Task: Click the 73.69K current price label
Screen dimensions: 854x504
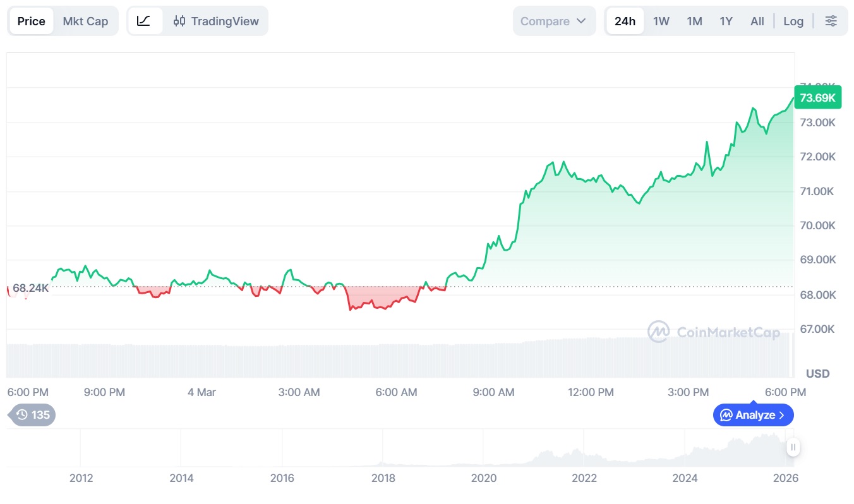Action: [x=817, y=98]
